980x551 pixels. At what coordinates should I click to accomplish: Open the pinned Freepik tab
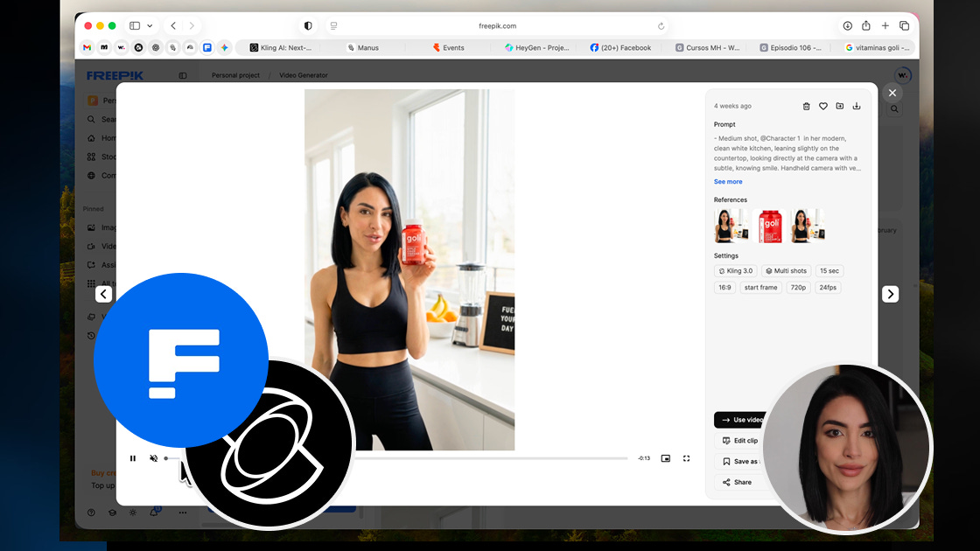[x=206, y=47]
